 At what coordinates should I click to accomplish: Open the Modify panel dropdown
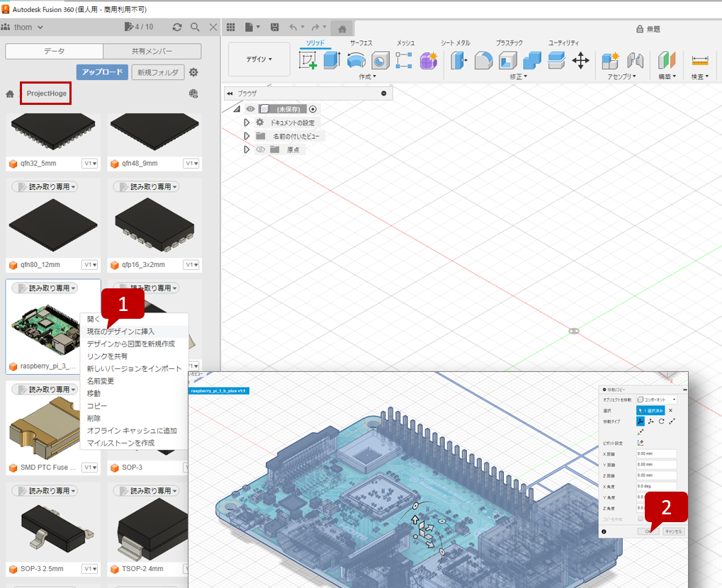(519, 77)
